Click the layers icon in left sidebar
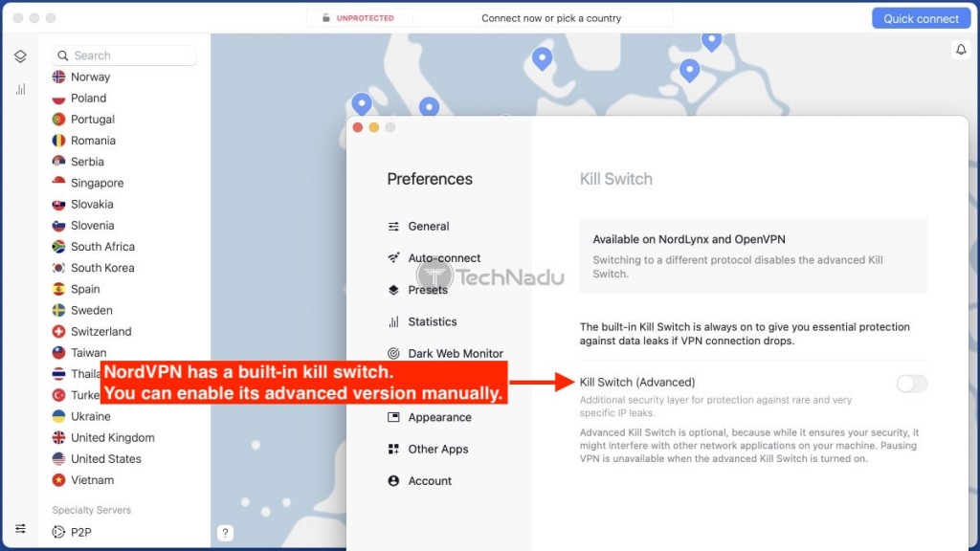 click(x=20, y=56)
